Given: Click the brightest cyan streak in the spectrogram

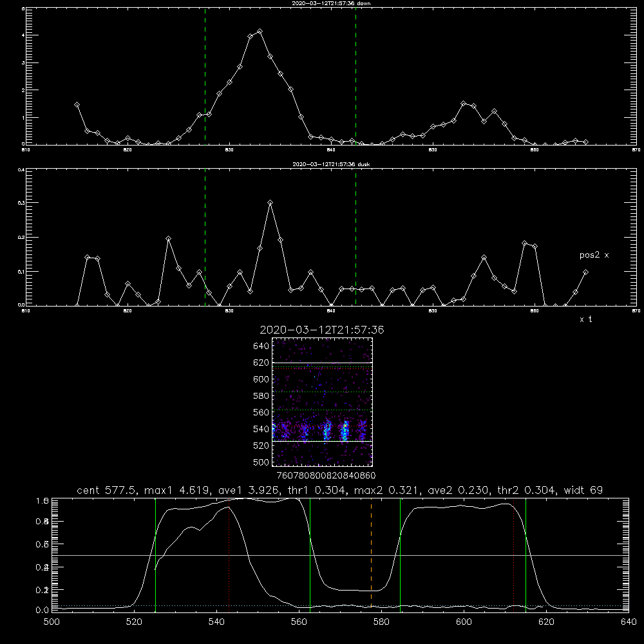Looking at the screenshot, I should [x=345, y=430].
